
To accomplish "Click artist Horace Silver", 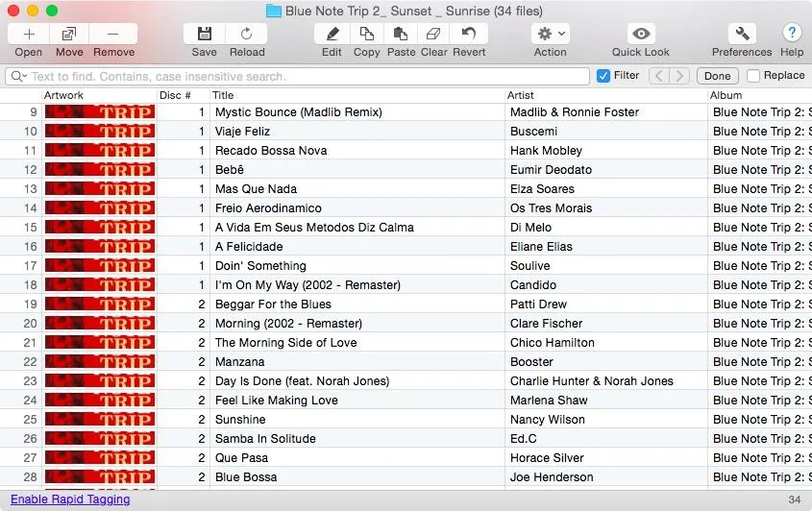I will tap(547, 457).
